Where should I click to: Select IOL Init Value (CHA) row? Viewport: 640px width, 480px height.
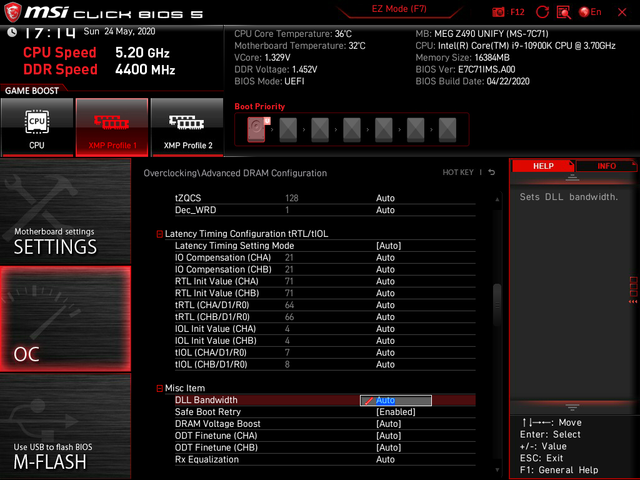(325, 329)
